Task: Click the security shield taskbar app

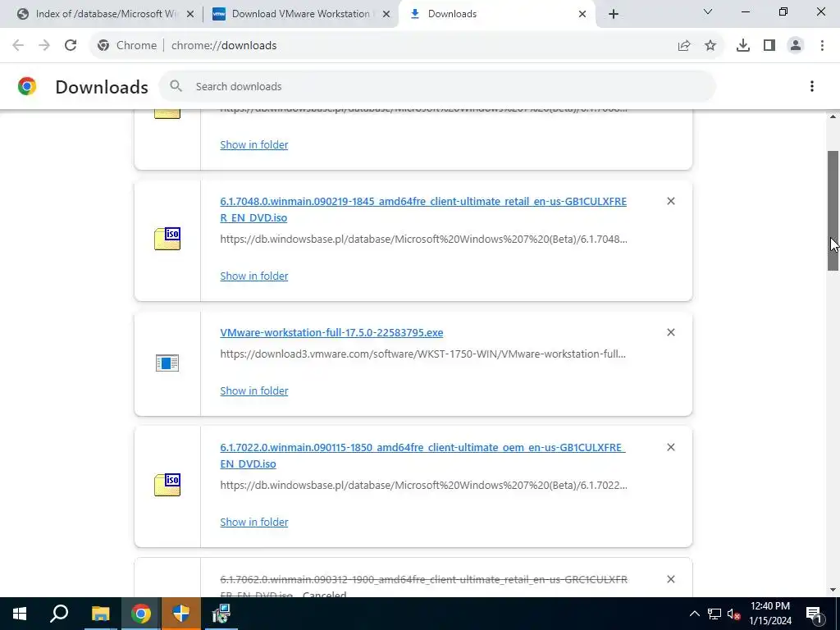Action: (x=181, y=614)
